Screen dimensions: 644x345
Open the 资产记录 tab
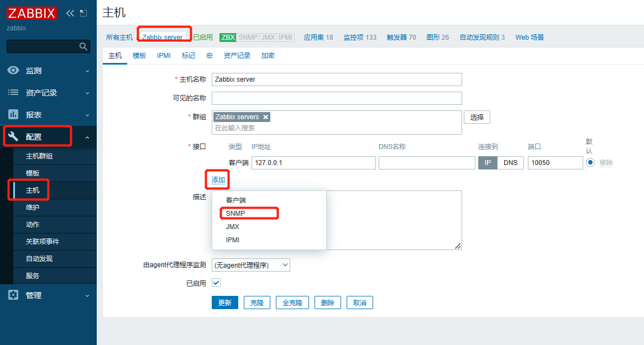[237, 55]
